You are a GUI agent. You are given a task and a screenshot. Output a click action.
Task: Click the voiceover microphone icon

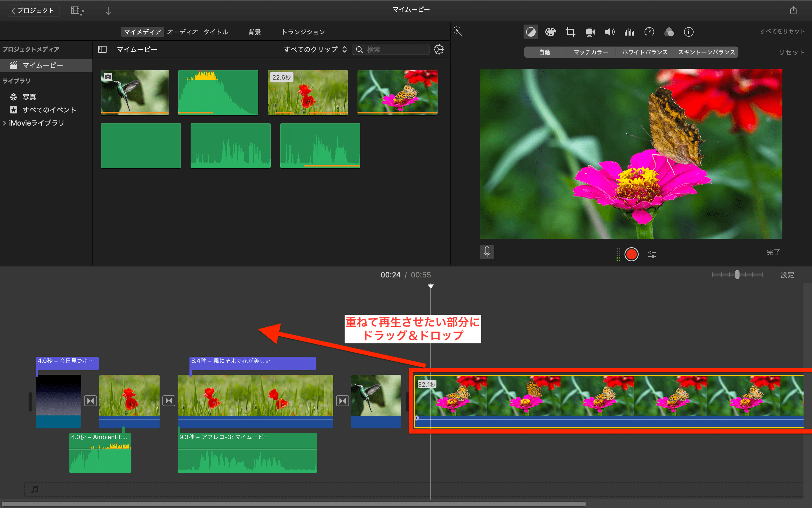pyautogui.click(x=487, y=252)
